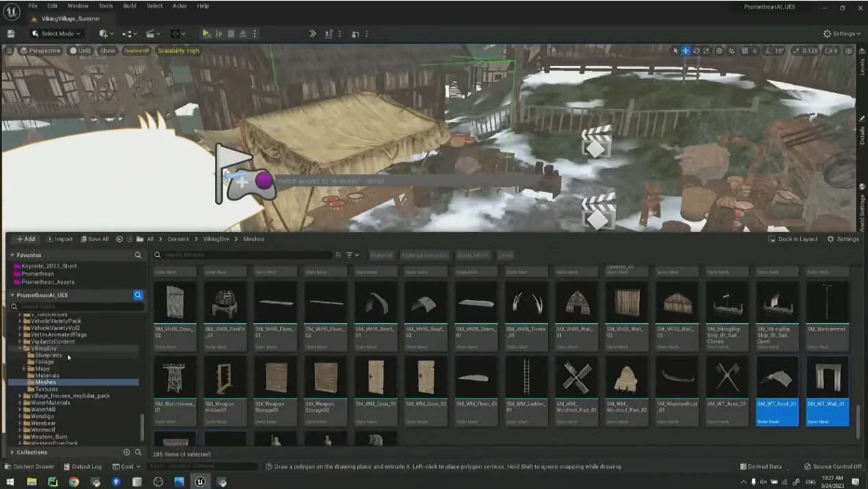Open the Build menu
Screen dimensions: 868x489
[129, 5]
